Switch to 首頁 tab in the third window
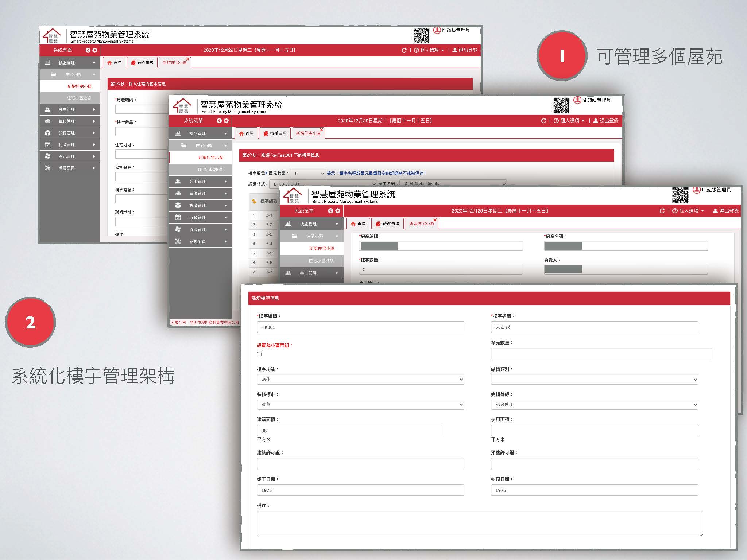 358,223
